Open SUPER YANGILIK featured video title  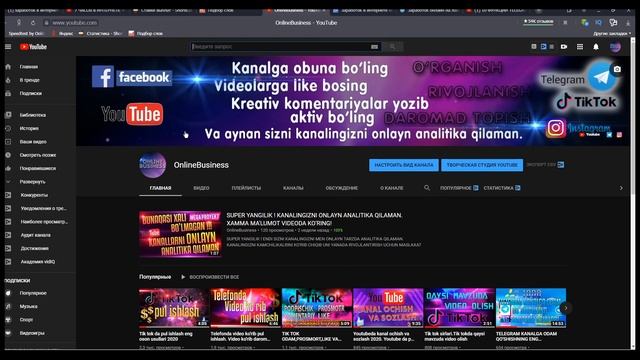pos(314,219)
